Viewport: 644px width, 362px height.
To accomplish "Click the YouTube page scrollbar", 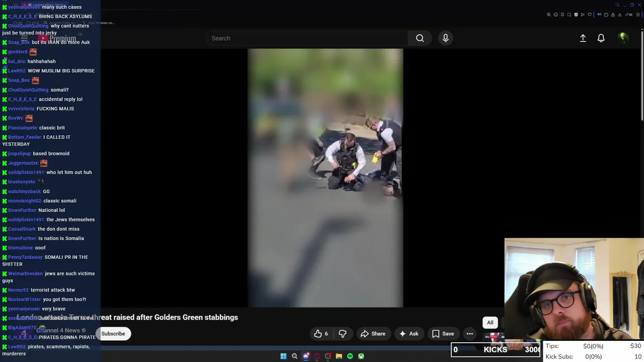I will click(641, 75).
